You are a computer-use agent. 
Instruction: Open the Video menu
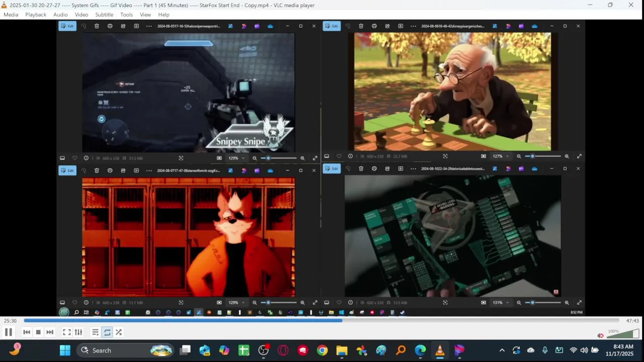(x=82, y=15)
